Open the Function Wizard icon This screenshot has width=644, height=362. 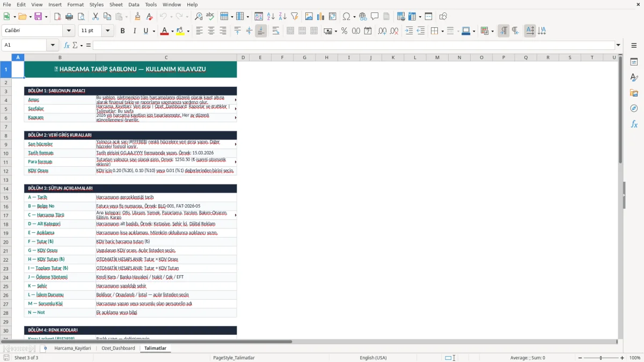(67, 45)
